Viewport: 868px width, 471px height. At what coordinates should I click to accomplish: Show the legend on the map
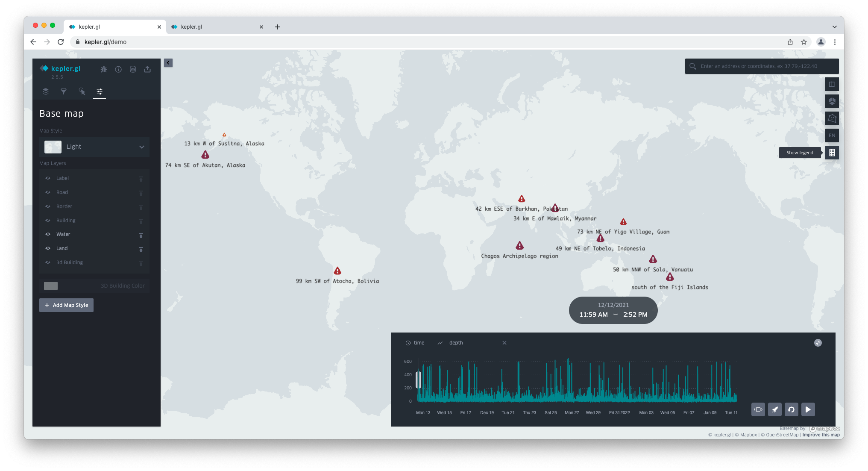coord(832,153)
